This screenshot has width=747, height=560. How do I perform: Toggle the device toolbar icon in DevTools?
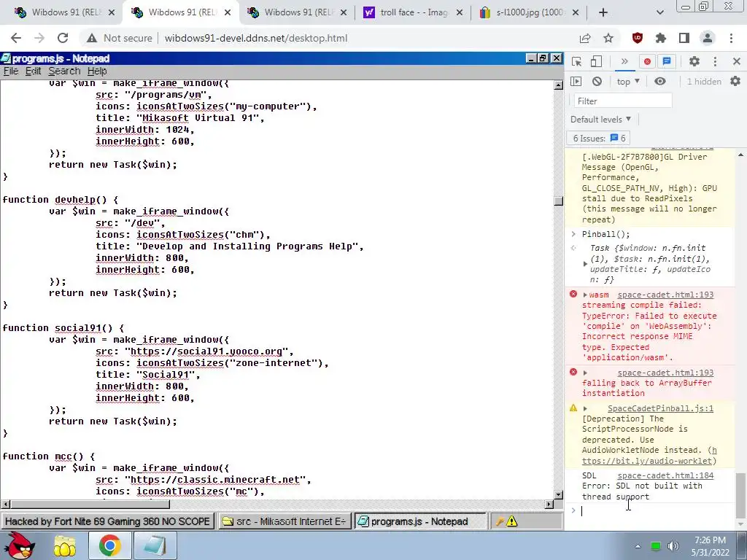(x=596, y=61)
